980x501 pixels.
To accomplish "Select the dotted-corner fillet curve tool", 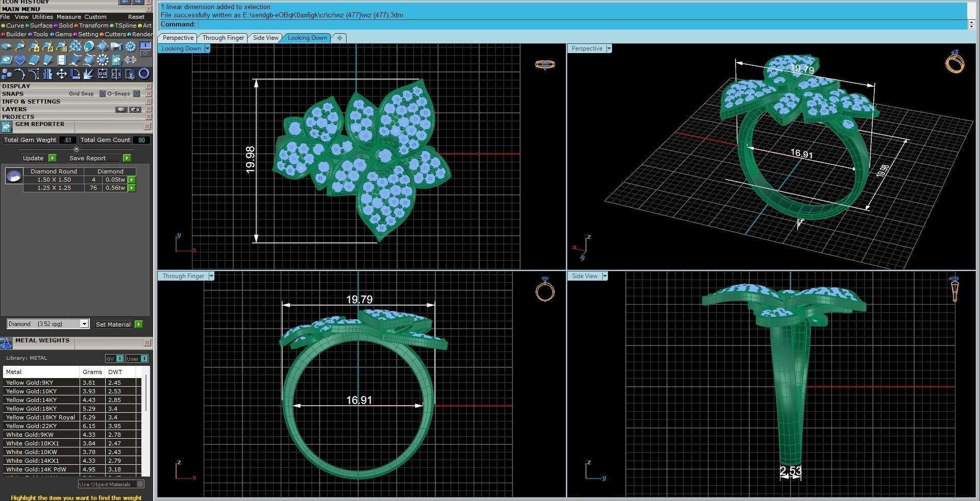I will click(x=34, y=74).
